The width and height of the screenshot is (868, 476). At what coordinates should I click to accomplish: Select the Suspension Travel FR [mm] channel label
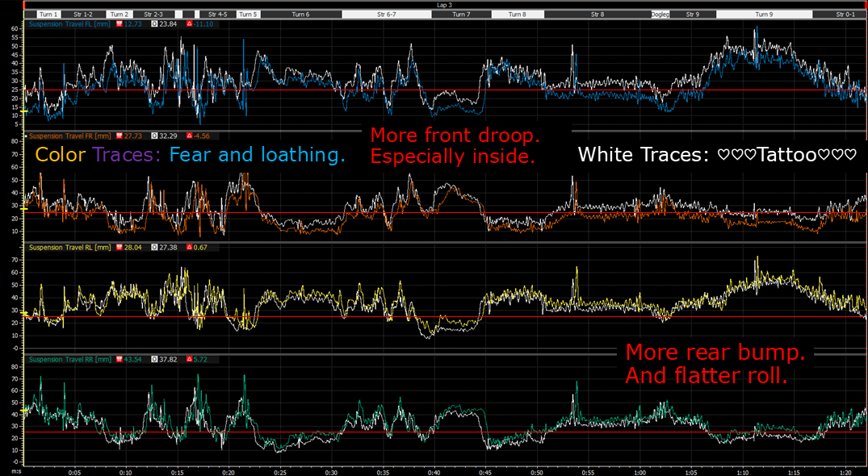click(x=69, y=136)
